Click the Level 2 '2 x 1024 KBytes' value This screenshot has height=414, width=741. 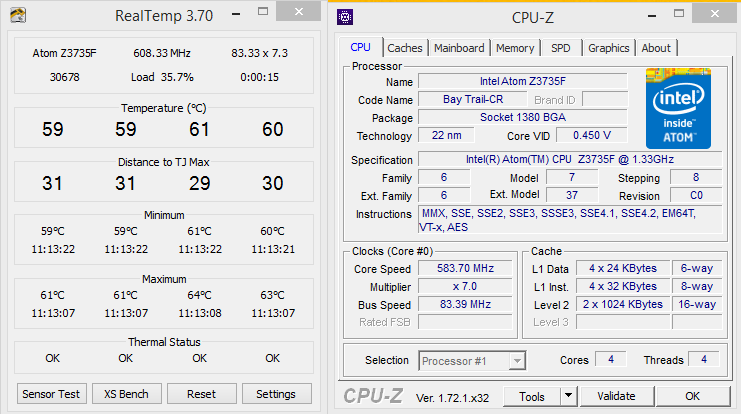(x=623, y=304)
